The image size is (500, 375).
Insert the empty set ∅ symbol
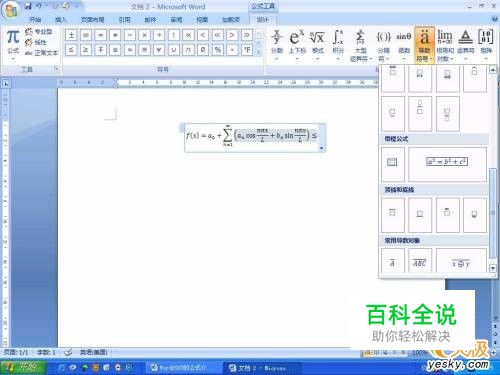203,50
